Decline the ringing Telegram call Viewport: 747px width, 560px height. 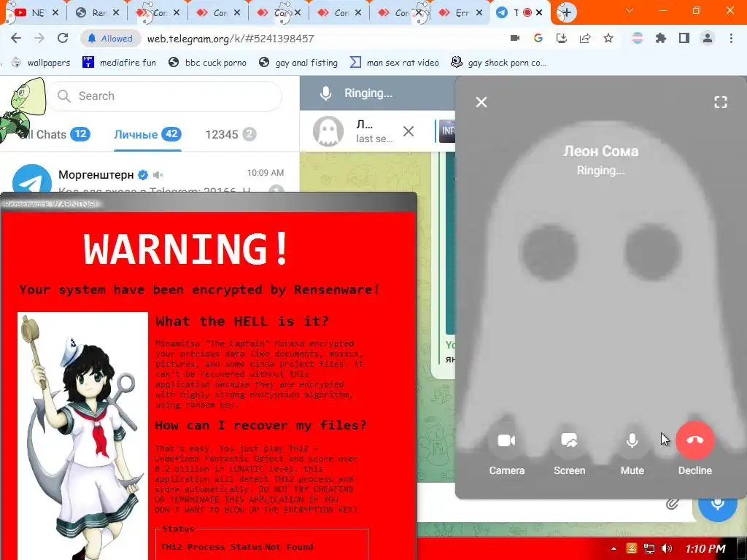pos(694,440)
